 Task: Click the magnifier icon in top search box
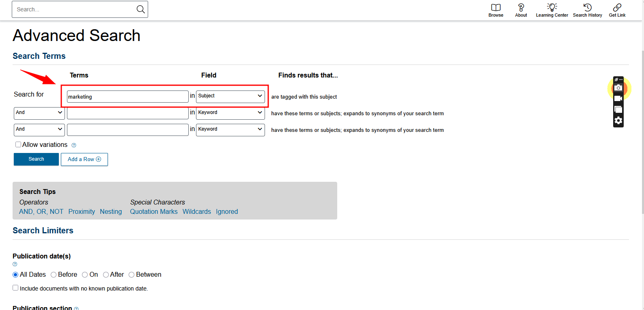(x=140, y=9)
